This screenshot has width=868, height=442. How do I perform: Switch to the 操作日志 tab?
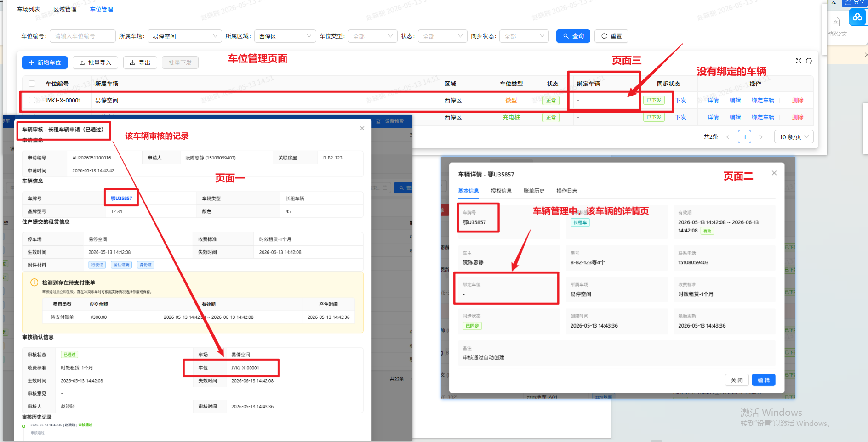567,191
